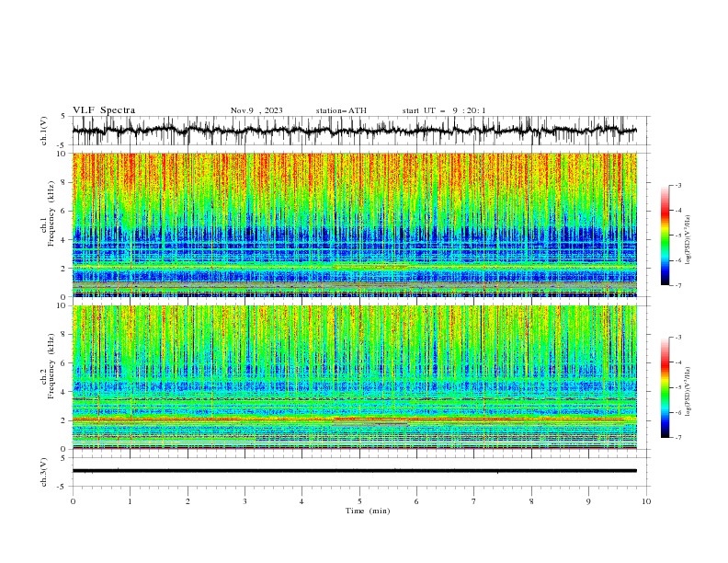Click the "ch.3(V)" waveform axis label

tap(44, 472)
